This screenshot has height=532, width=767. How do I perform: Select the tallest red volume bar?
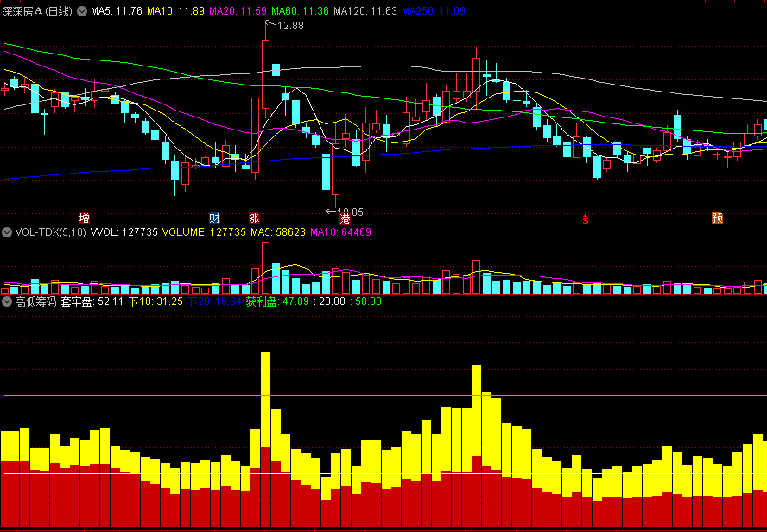266,268
